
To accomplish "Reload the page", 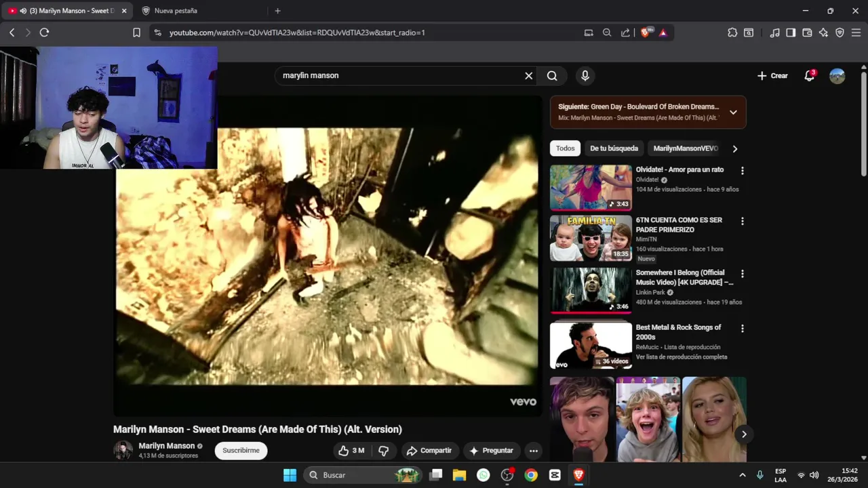I will (x=44, y=33).
